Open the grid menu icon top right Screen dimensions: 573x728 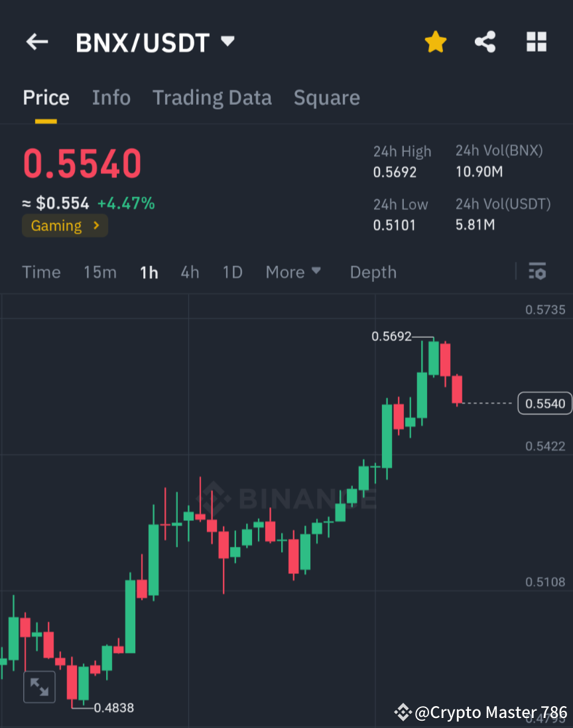pyautogui.click(x=536, y=41)
